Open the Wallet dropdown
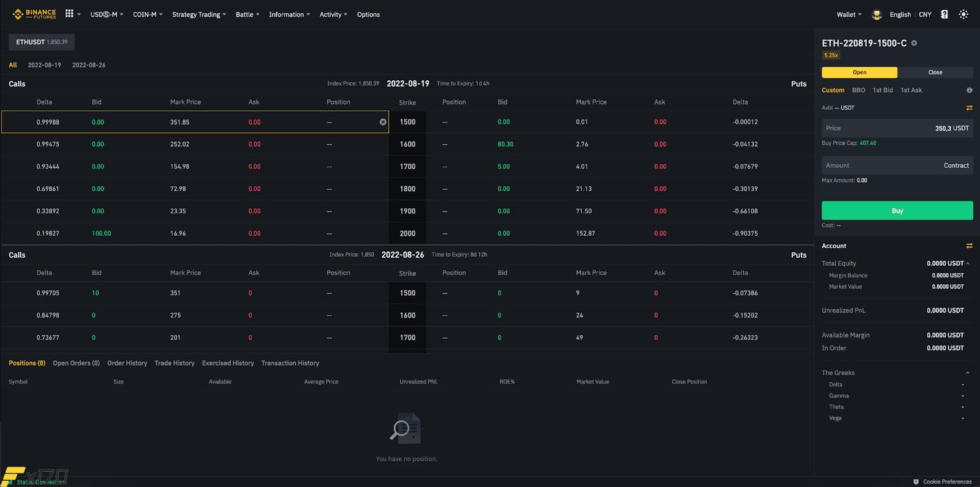Viewport: 980px width, 487px height. (849, 15)
